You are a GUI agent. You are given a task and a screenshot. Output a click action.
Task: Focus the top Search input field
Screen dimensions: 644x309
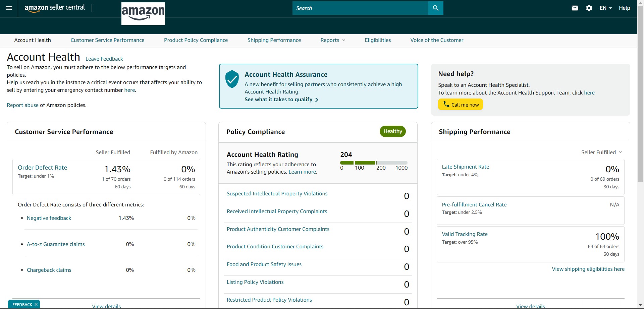tap(360, 8)
